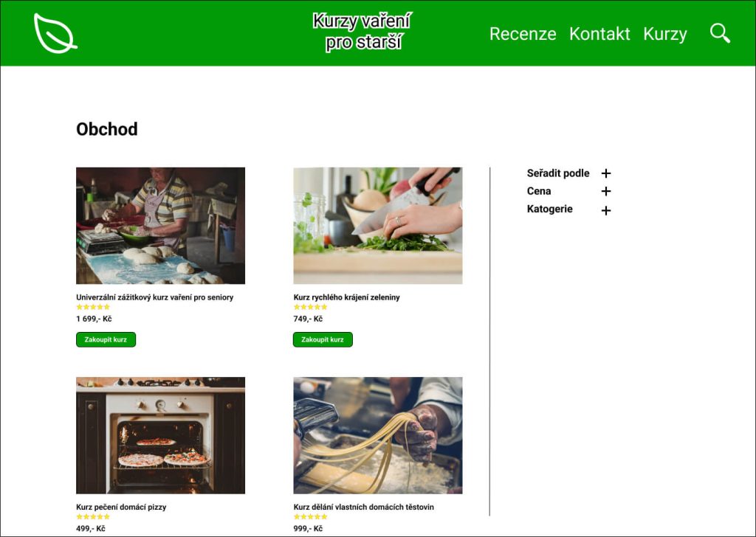Click Zakoupit kurz for vegetable chopping course

(323, 339)
